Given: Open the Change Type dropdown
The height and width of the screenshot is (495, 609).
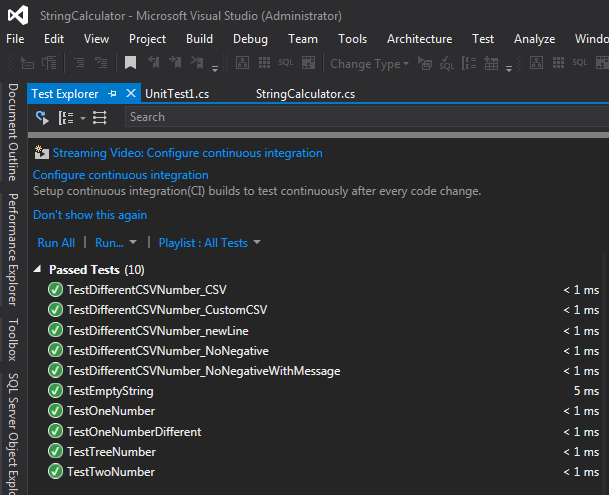Looking at the screenshot, I should click(369, 64).
